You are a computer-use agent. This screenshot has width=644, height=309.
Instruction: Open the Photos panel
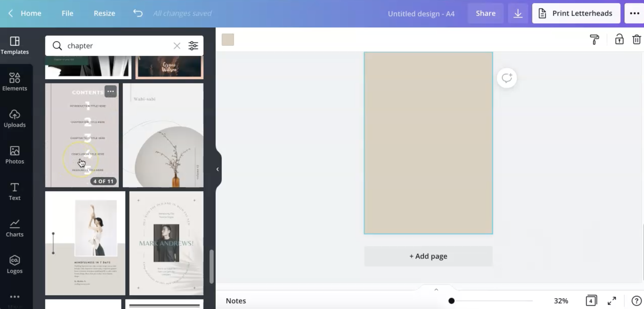click(14, 155)
